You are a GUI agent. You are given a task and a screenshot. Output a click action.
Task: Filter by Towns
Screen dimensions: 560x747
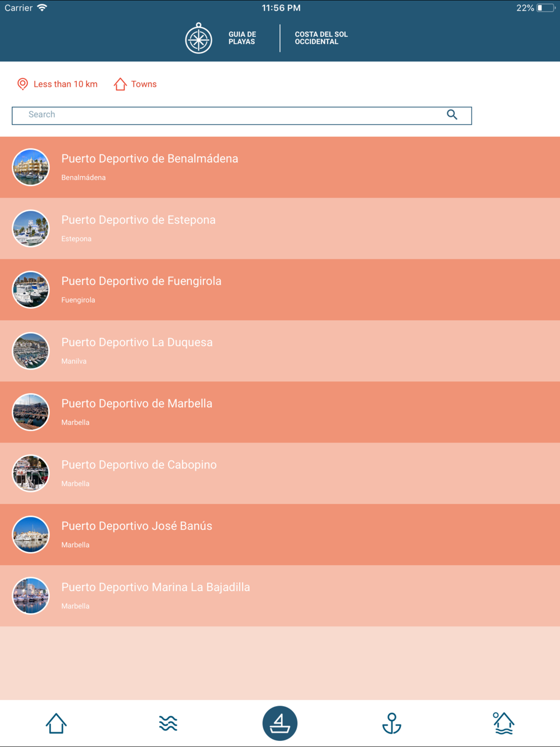[x=144, y=84]
